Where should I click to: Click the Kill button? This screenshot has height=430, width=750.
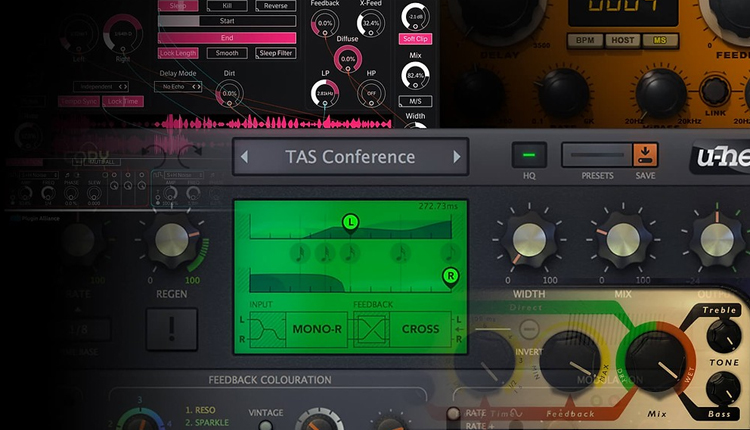[x=227, y=6]
